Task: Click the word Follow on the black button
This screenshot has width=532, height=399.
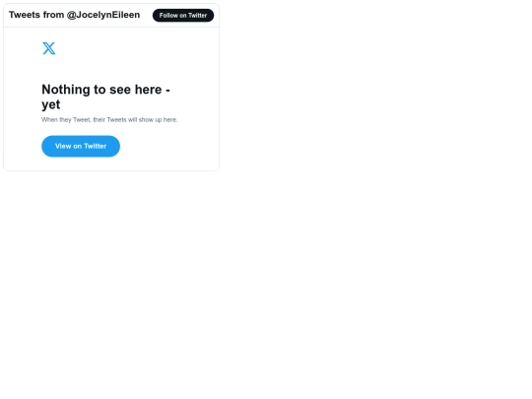Action: click(x=168, y=15)
